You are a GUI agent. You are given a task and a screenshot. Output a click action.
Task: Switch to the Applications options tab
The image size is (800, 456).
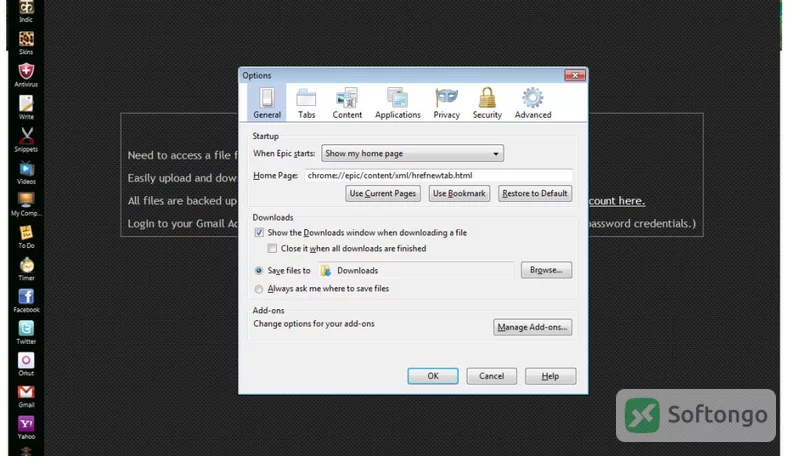point(397,103)
